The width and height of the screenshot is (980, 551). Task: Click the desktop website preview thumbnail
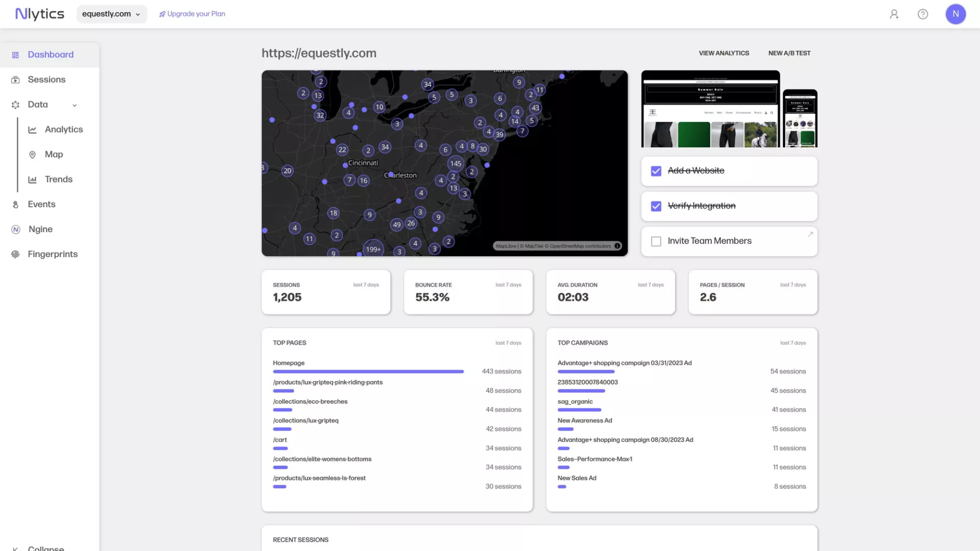[710, 109]
